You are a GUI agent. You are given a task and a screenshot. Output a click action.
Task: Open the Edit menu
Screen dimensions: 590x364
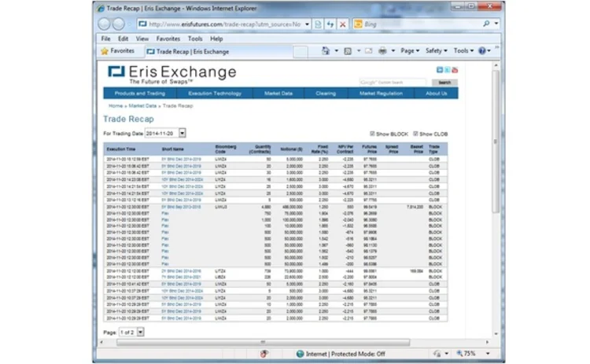tap(123, 39)
